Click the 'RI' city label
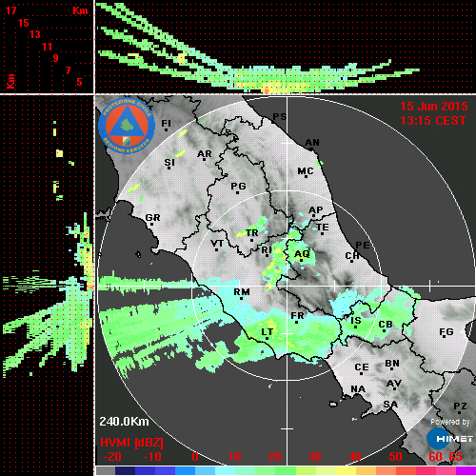 pos(267,250)
